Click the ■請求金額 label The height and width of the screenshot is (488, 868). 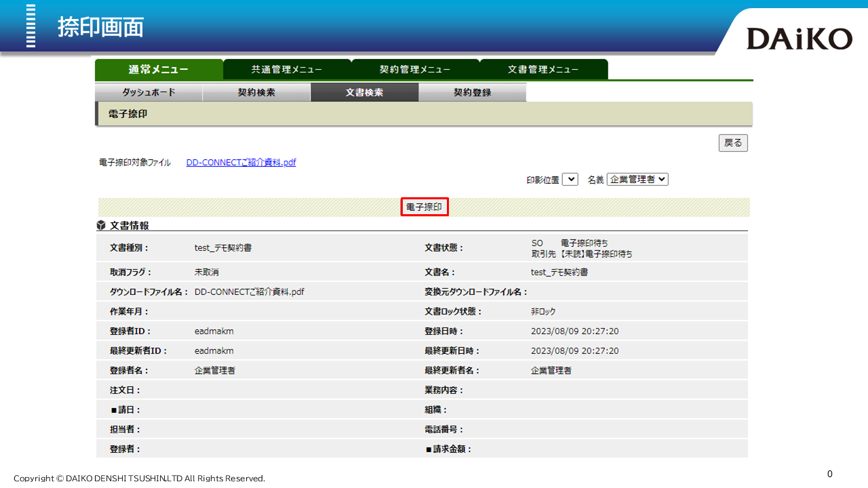tap(448, 449)
